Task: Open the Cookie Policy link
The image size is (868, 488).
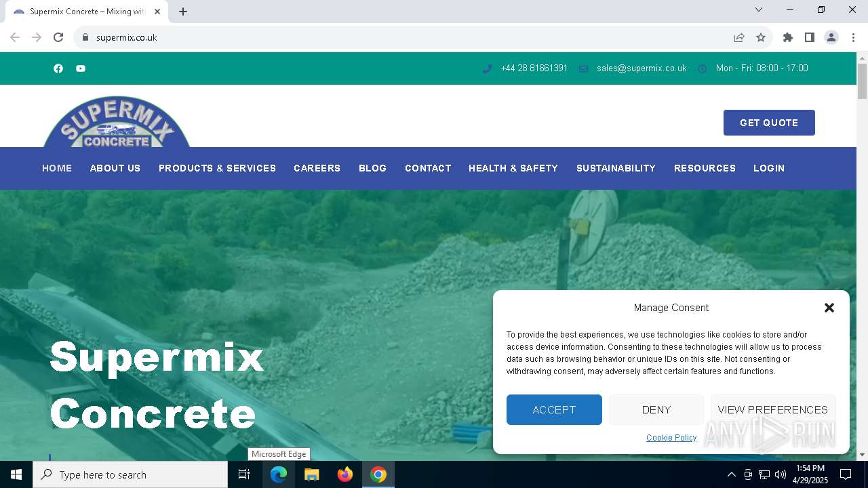Action: [x=671, y=438]
